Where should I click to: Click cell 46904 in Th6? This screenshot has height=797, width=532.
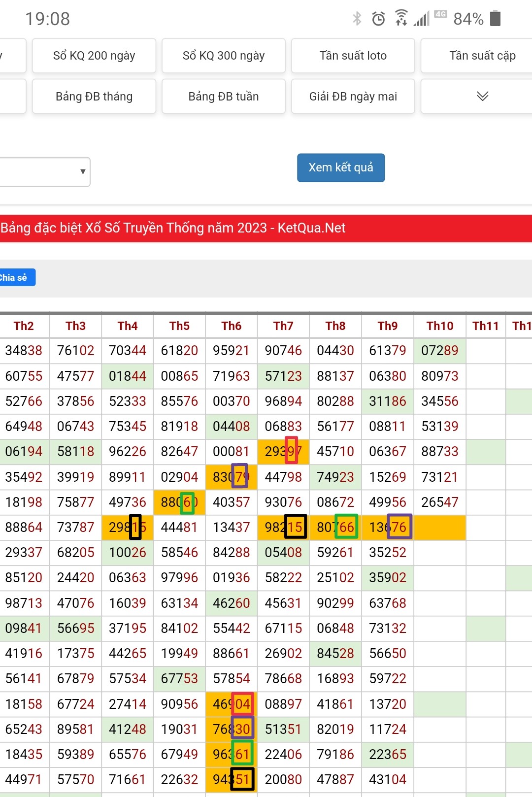tap(232, 704)
